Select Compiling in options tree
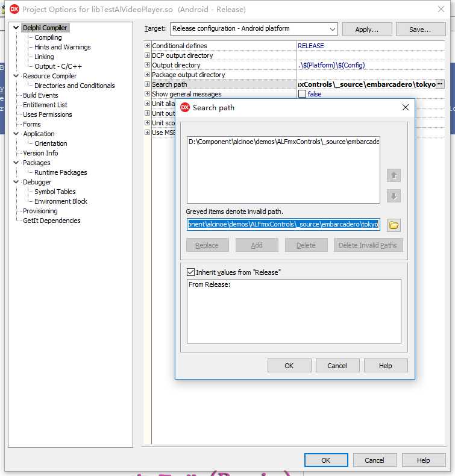The width and height of the screenshot is (455, 476). point(48,37)
